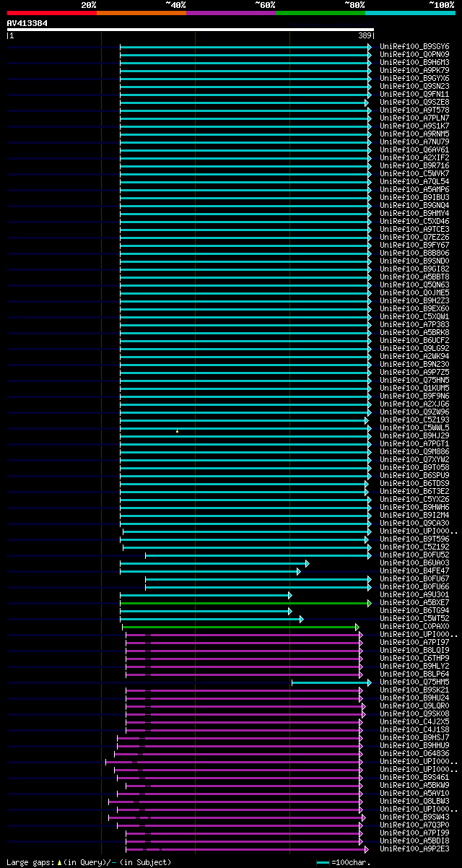Select the UniRef100_A7NU79 label
The width and height of the screenshot is (462, 868).
click(414, 142)
